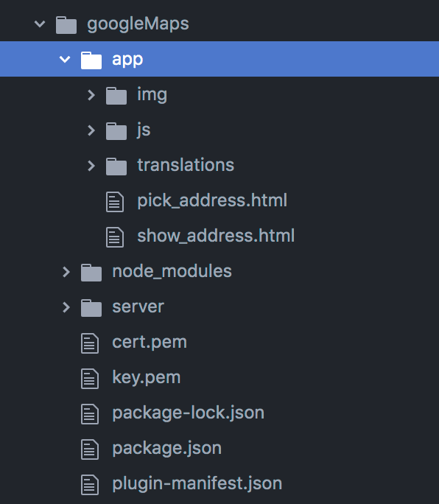Click the cert.pem file icon
The image size is (439, 504).
90,343
